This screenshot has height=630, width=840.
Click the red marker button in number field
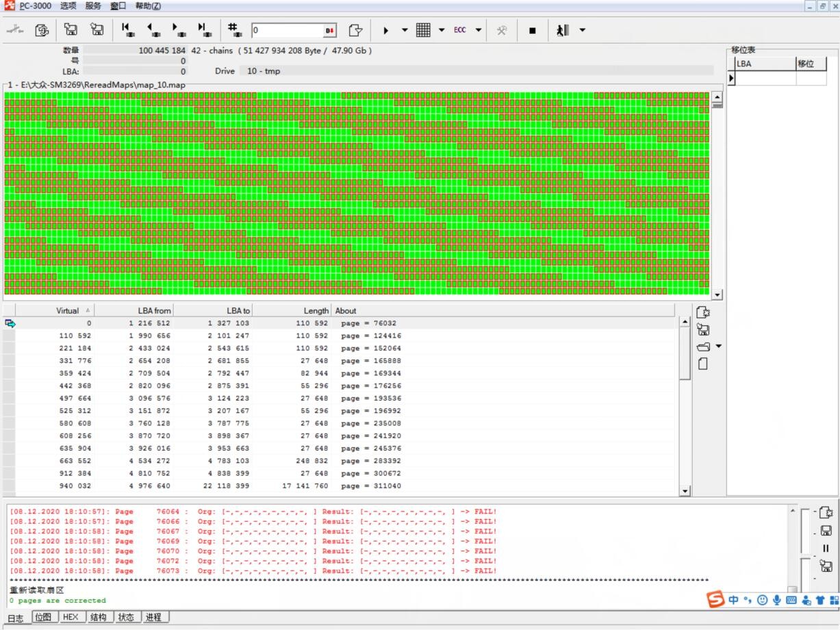[330, 30]
